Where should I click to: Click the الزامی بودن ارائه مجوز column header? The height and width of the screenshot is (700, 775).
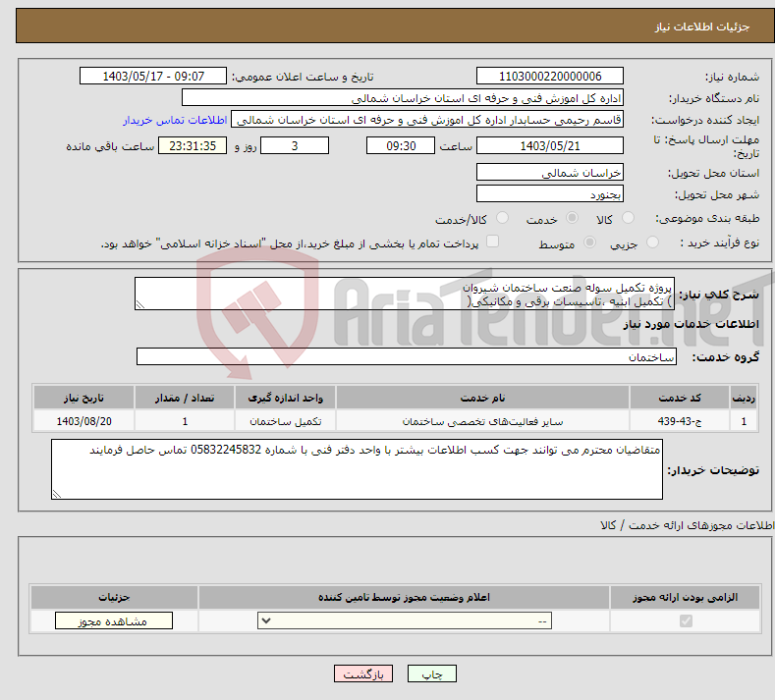[685, 597]
